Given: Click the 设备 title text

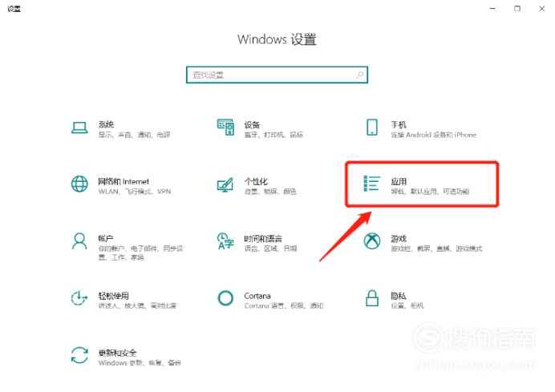Looking at the screenshot, I should [252, 124].
